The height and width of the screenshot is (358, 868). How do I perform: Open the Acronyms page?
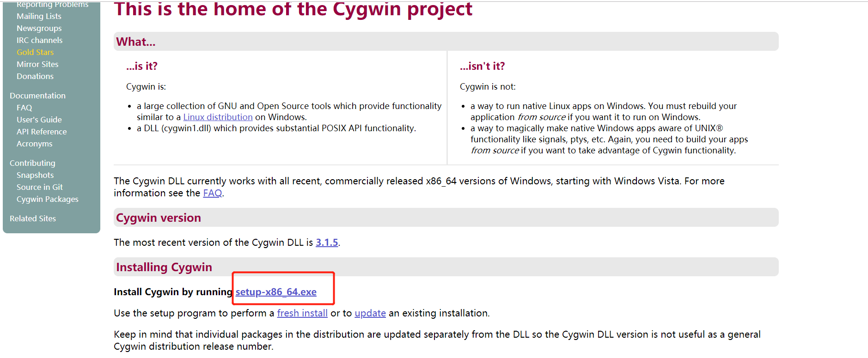click(34, 143)
